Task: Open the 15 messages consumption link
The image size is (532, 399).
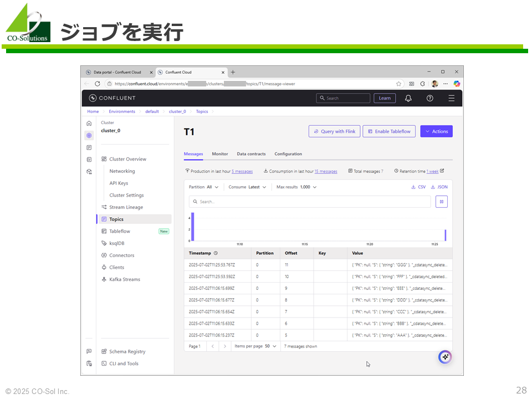Action: click(x=326, y=171)
